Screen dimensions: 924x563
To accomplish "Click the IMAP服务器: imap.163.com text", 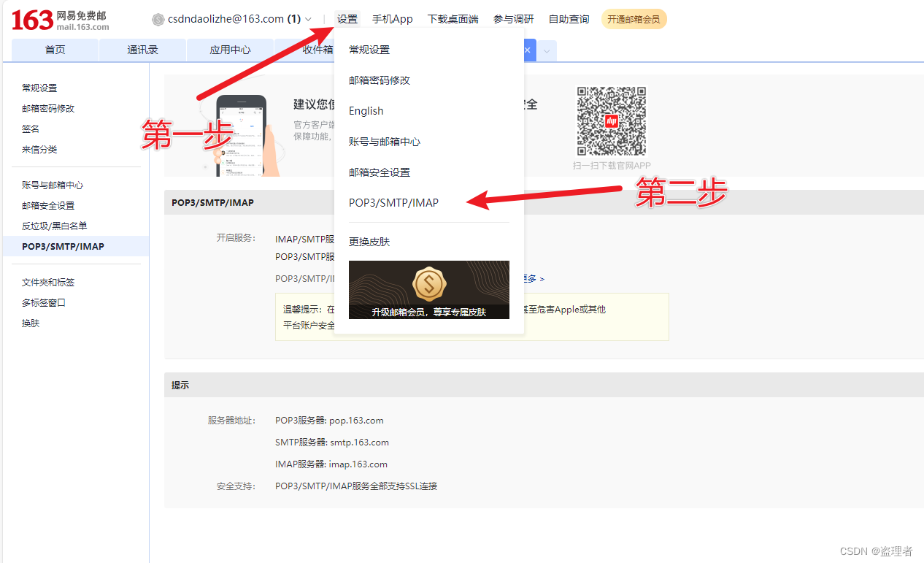I will tap(331, 464).
